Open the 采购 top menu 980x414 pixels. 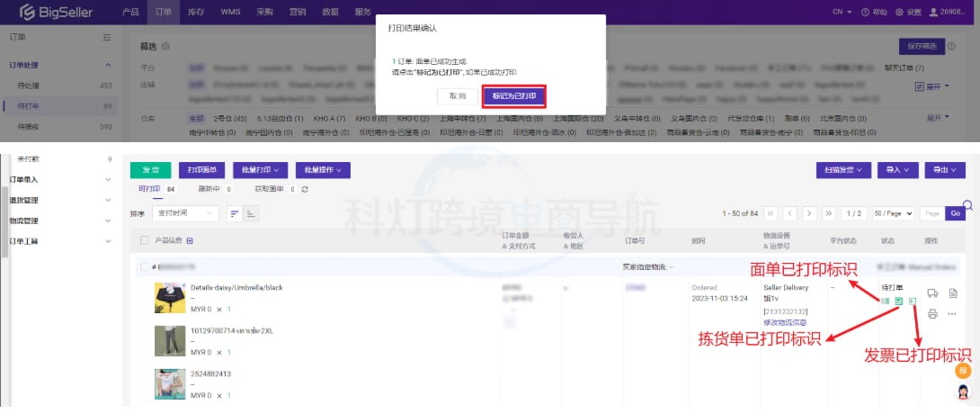(x=264, y=12)
